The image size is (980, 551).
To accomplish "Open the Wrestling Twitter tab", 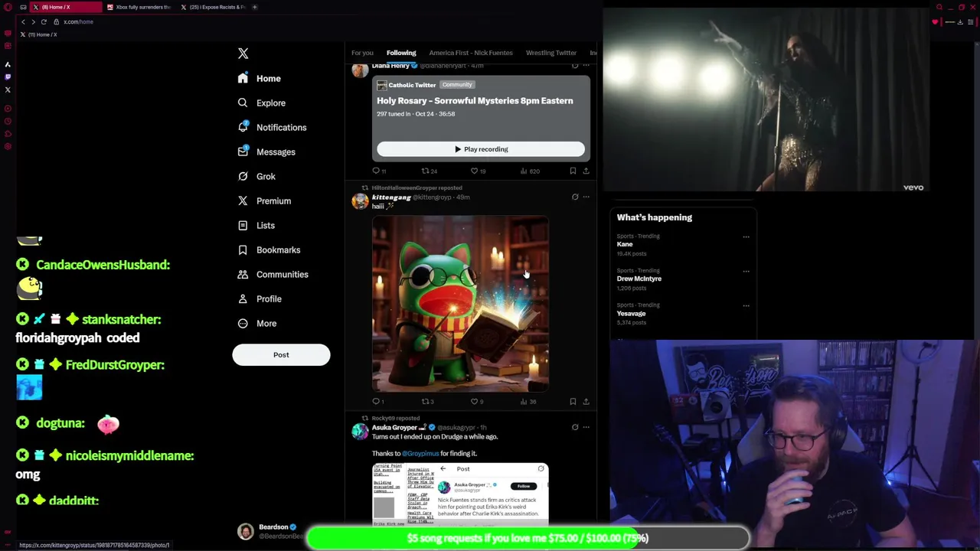I will tap(550, 53).
